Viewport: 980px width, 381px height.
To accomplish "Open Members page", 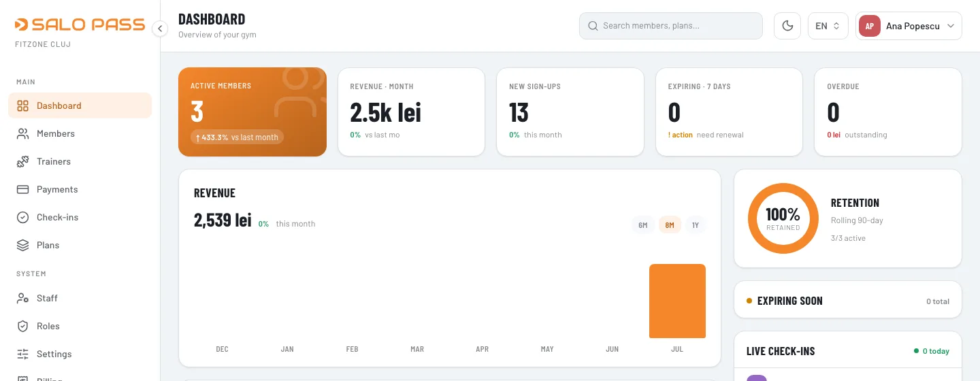I will point(80,133).
